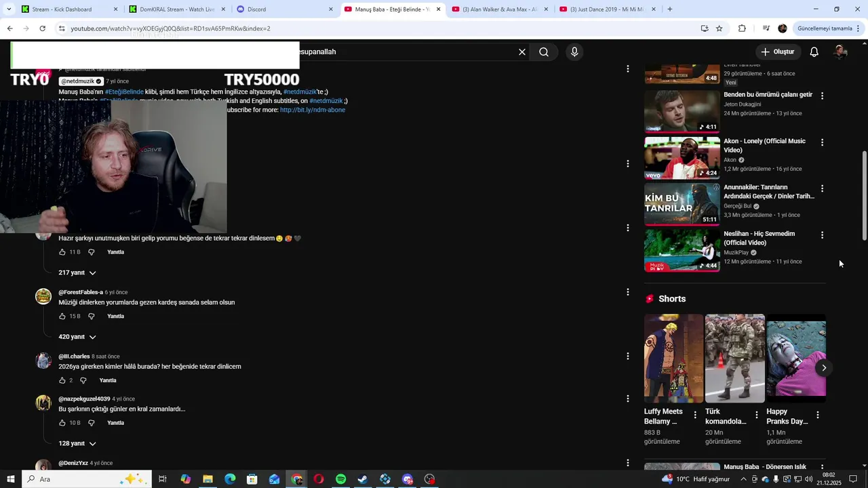The height and width of the screenshot is (488, 868).
Task: Show next Shorts with the right arrow
Action: (x=824, y=368)
